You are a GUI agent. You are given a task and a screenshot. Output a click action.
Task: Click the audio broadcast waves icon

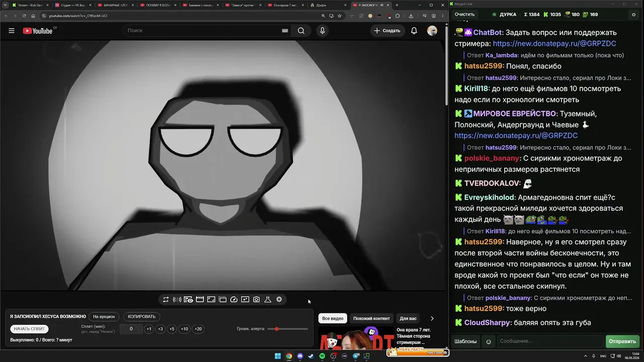(177, 300)
